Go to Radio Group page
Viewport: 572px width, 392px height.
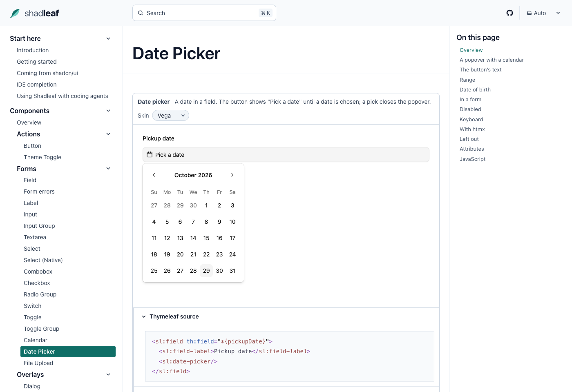(40, 294)
